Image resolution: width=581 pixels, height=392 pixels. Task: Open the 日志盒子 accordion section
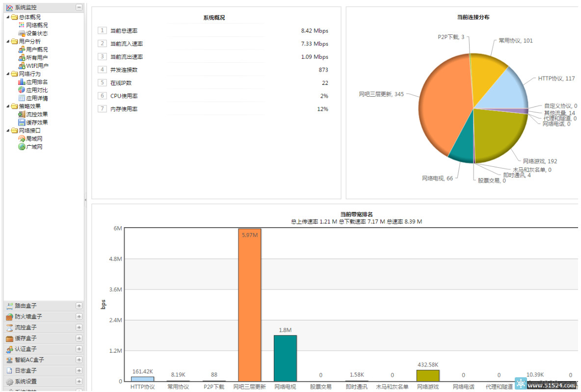click(x=26, y=370)
